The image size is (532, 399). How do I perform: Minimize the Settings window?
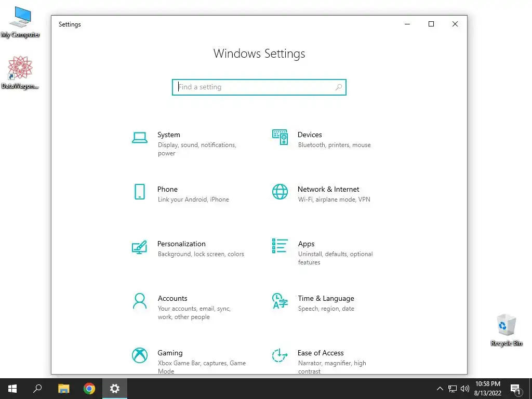[407, 24]
